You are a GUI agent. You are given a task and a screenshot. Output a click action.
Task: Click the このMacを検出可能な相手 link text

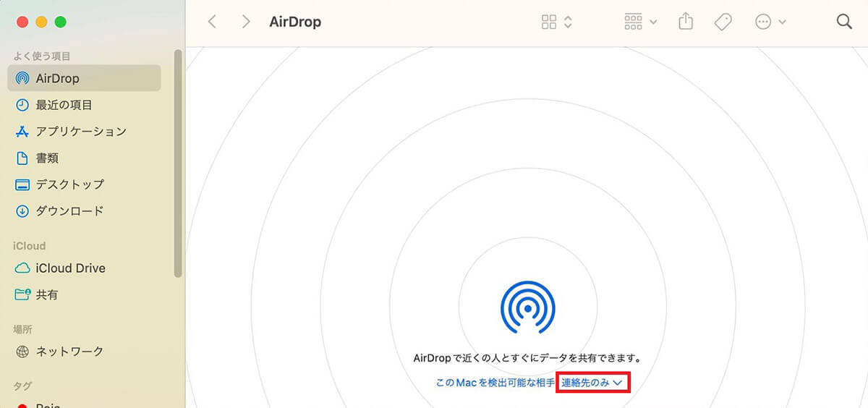point(495,382)
